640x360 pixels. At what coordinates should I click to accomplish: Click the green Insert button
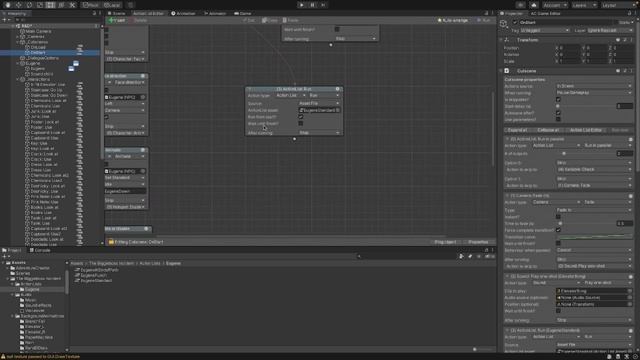117,20
